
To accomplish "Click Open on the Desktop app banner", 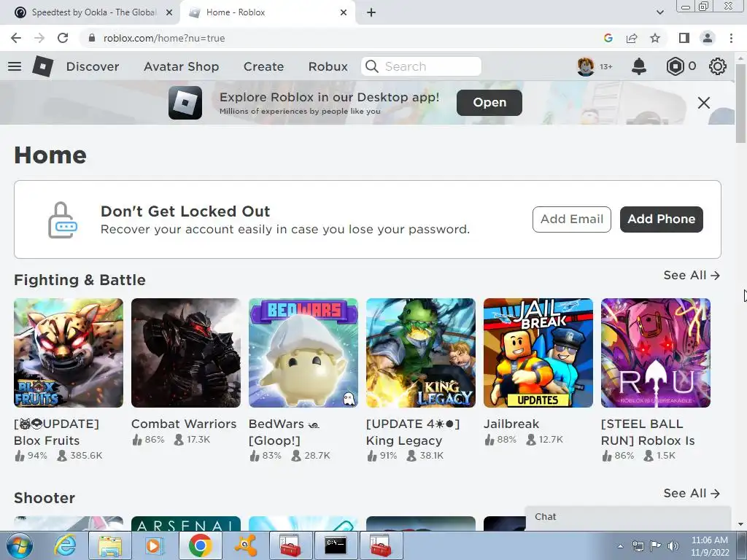I will pos(489,102).
